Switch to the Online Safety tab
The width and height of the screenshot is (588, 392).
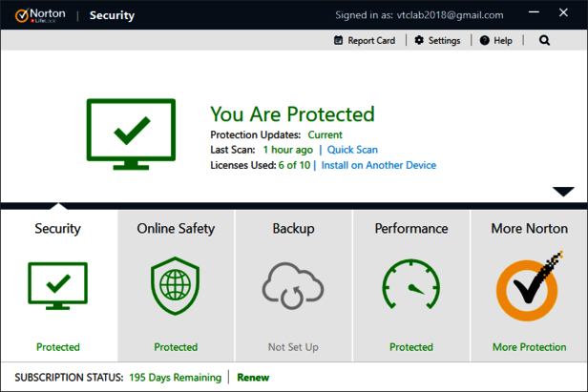coord(176,229)
